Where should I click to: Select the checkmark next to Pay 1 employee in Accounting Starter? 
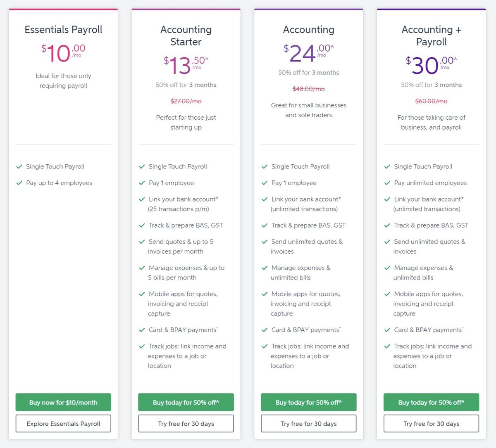tap(142, 183)
